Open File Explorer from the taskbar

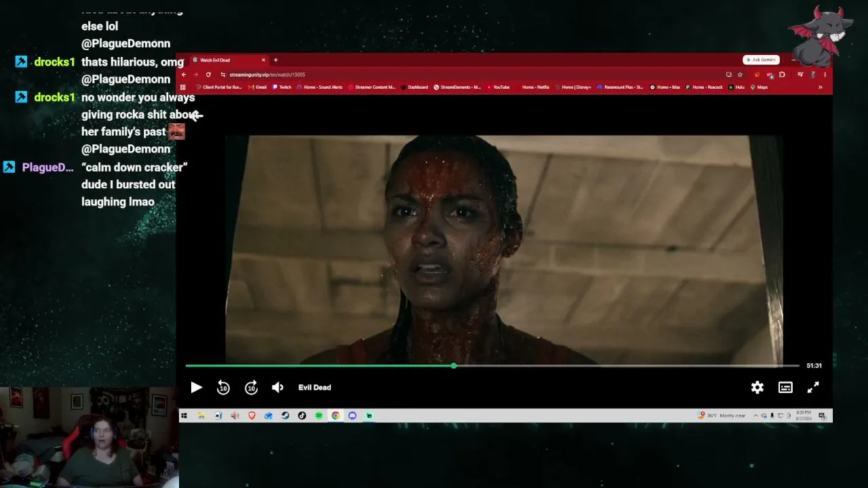click(x=201, y=416)
